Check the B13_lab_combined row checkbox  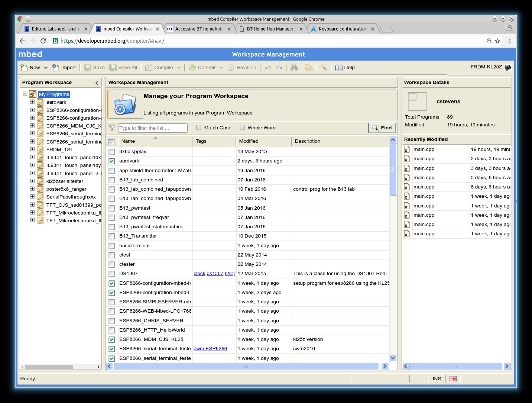pos(111,180)
